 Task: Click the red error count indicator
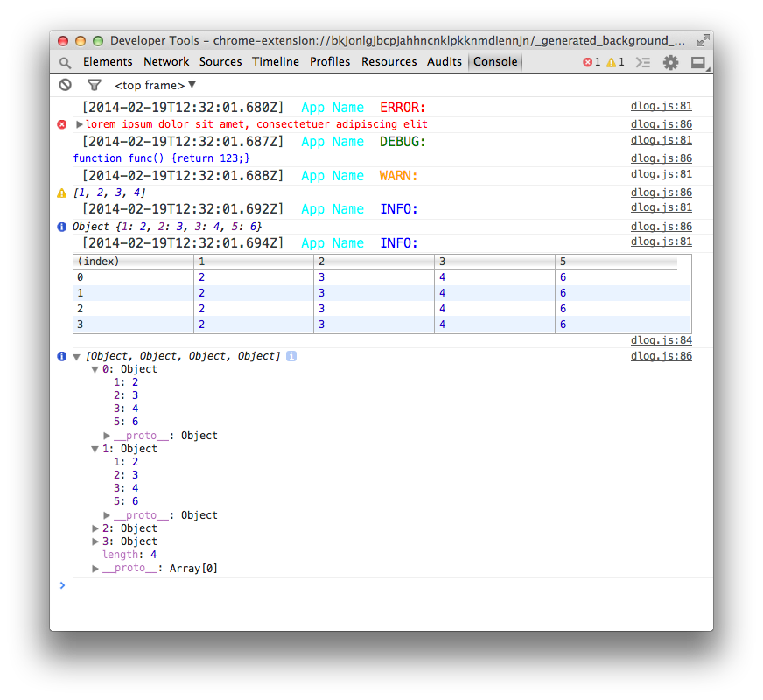pyautogui.click(x=591, y=62)
